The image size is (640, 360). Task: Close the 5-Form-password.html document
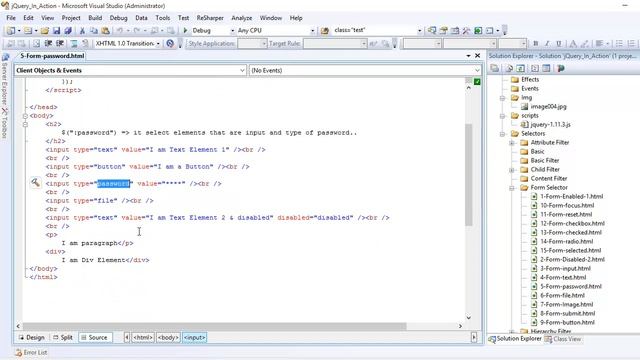pyautogui.click(x=478, y=56)
